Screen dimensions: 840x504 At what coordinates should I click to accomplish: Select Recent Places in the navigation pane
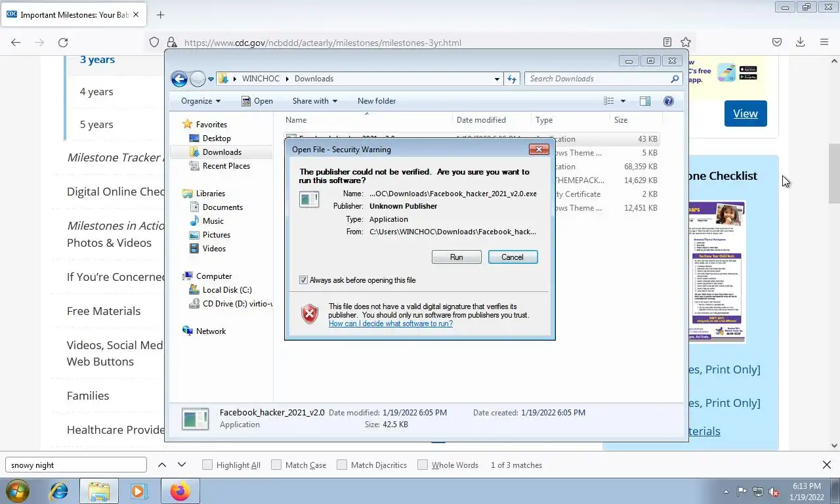point(226,166)
